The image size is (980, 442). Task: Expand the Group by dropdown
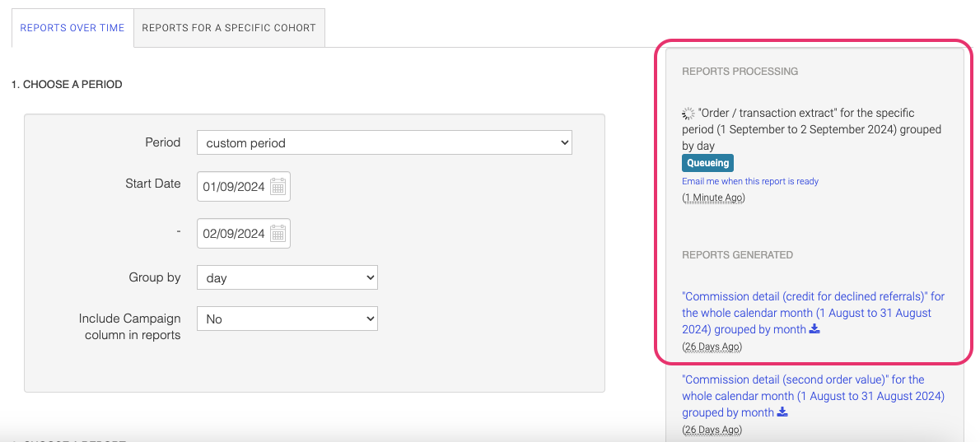[287, 278]
